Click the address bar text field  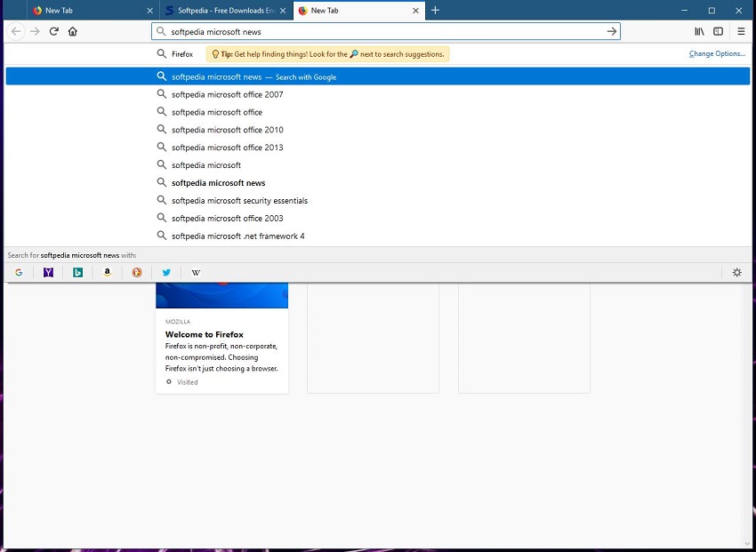382,31
